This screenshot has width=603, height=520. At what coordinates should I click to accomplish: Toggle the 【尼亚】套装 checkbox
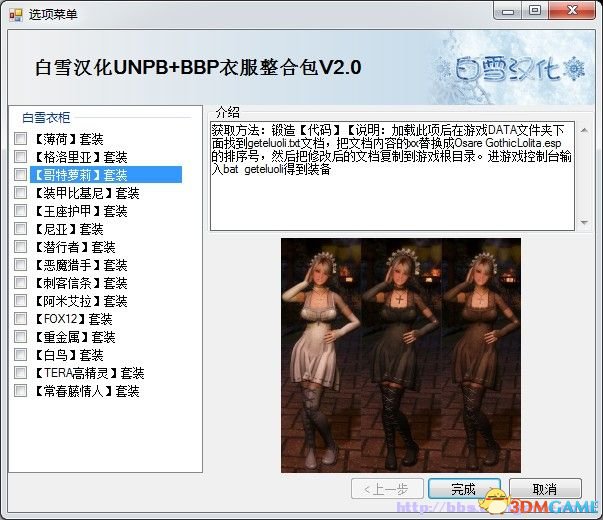click(20, 228)
